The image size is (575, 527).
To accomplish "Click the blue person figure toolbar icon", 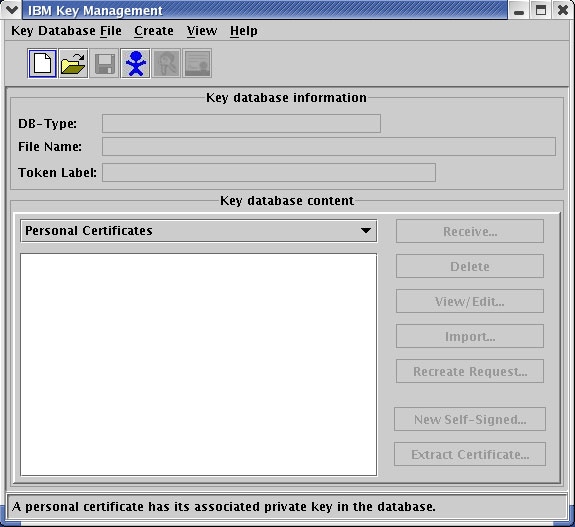I will pyautogui.click(x=135, y=63).
